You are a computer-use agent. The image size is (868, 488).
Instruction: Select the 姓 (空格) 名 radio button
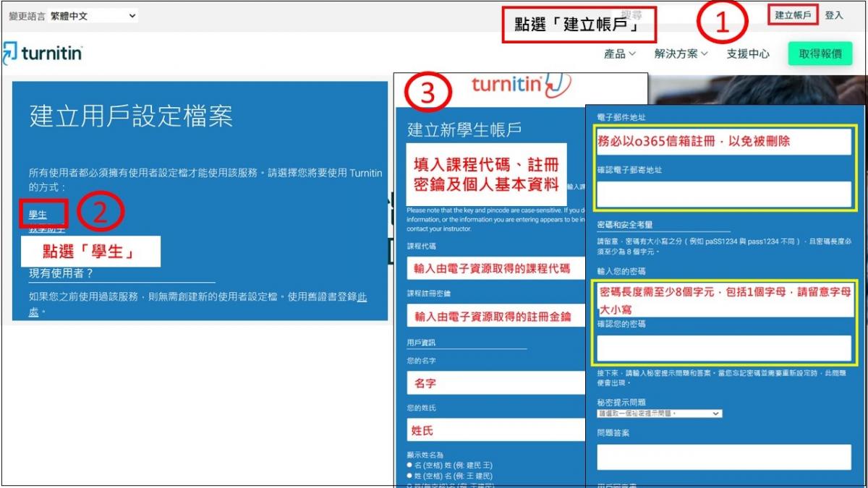[x=409, y=476]
